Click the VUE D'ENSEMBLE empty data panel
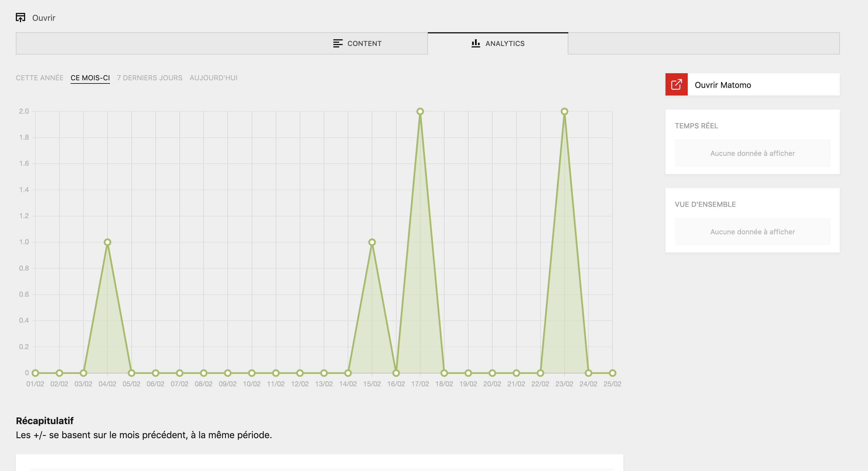Image resolution: width=868 pixels, height=471 pixels. click(x=752, y=232)
